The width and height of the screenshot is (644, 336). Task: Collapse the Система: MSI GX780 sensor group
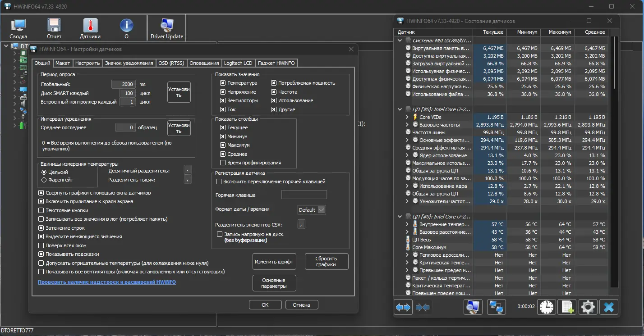point(400,40)
